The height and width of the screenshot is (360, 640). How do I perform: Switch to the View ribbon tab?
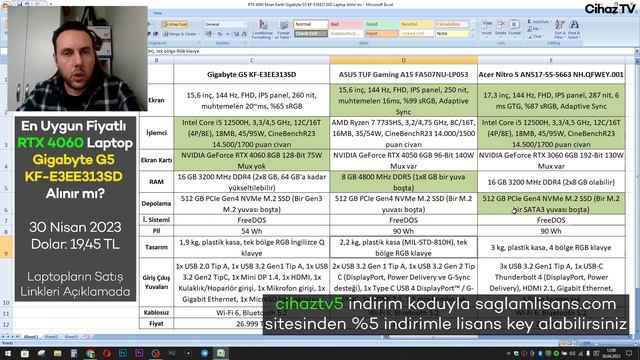[x=158, y=13]
